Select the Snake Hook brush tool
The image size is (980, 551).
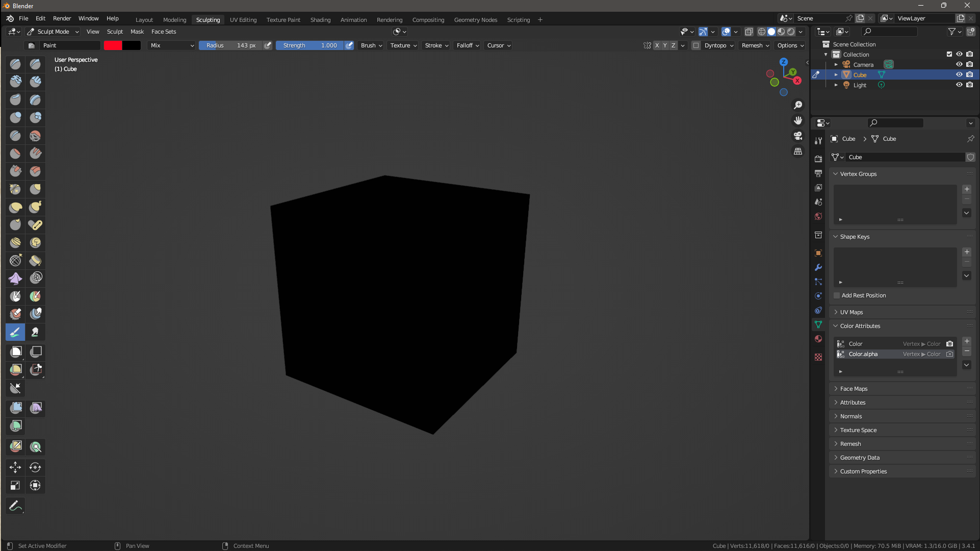[35, 207]
